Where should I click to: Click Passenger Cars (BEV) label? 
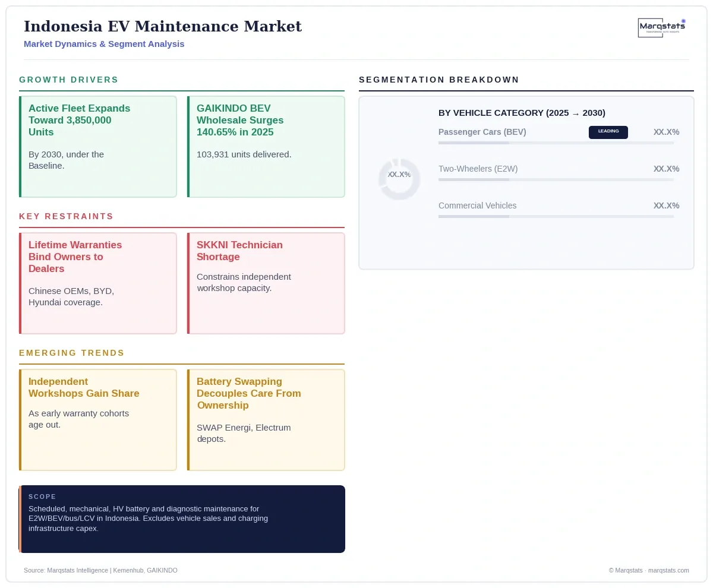[x=482, y=132]
